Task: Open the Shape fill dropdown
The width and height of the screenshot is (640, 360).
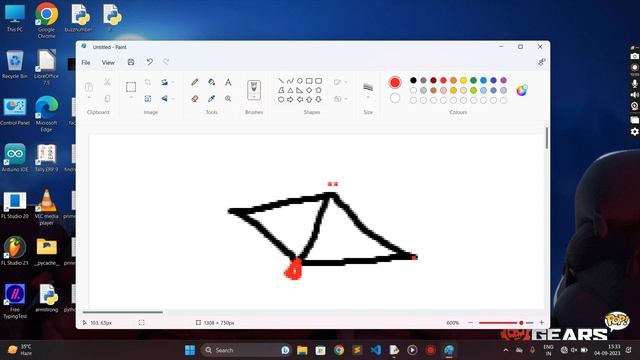Action: click(340, 99)
